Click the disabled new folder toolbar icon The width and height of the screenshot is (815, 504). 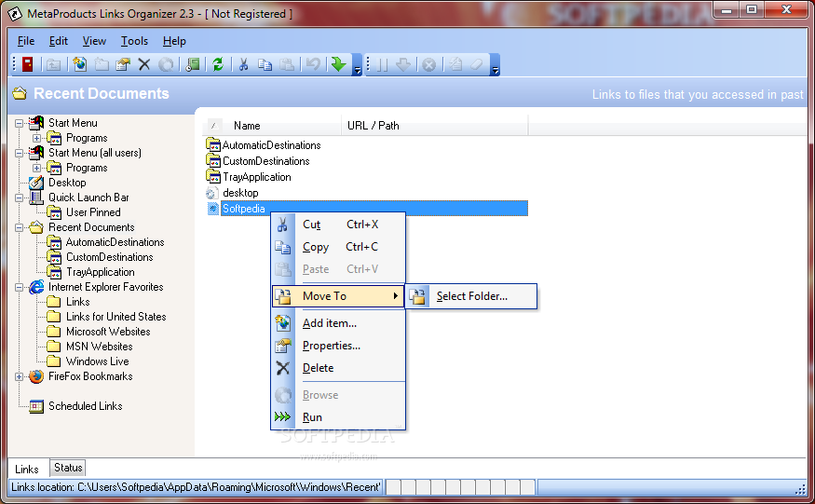click(x=102, y=64)
